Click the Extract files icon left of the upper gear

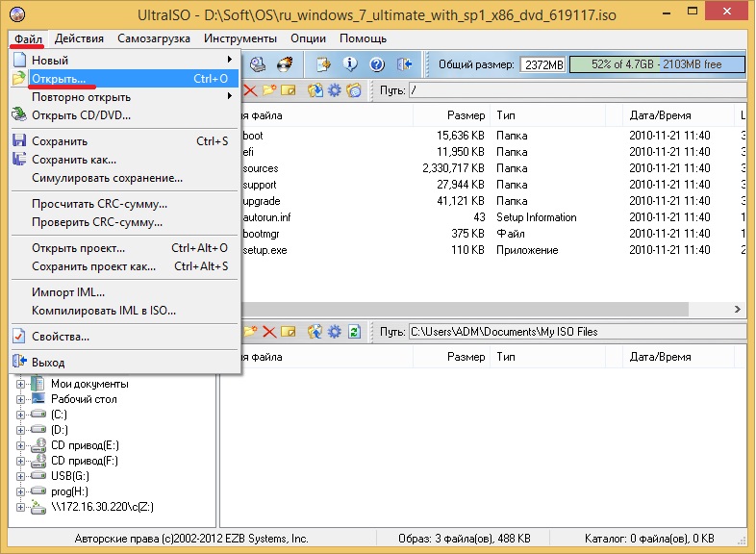tap(315, 90)
